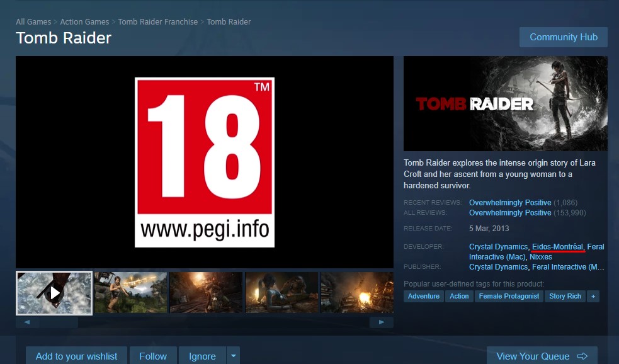
Task: Open developer Nixxes link
Action: (x=541, y=256)
